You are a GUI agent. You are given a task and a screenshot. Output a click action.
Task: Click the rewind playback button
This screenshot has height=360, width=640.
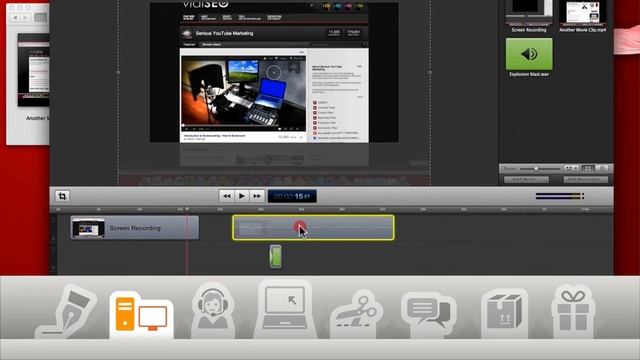tap(227, 196)
